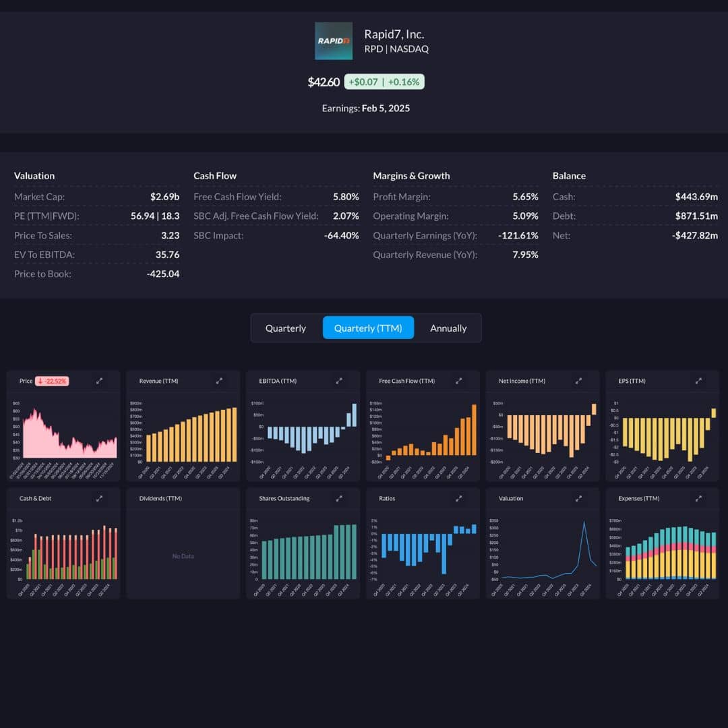Click the Free Cash Flow Yield 5.80%
The height and width of the screenshot is (728, 728).
(346, 197)
